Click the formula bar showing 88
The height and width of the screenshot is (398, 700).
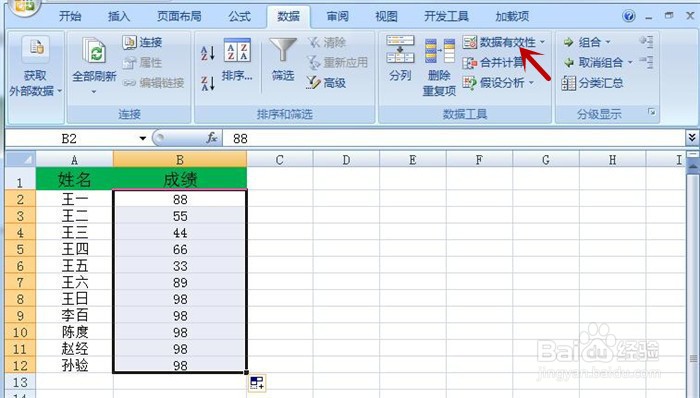point(454,138)
